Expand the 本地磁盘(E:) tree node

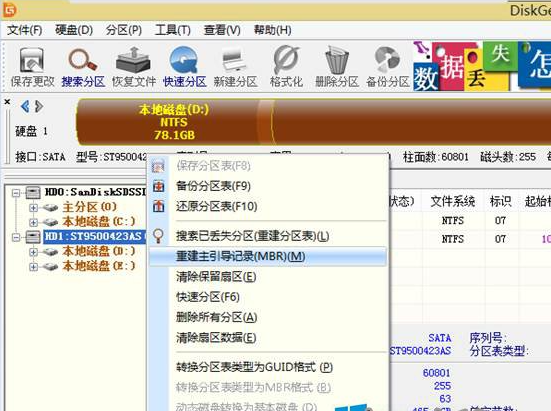[x=33, y=267]
